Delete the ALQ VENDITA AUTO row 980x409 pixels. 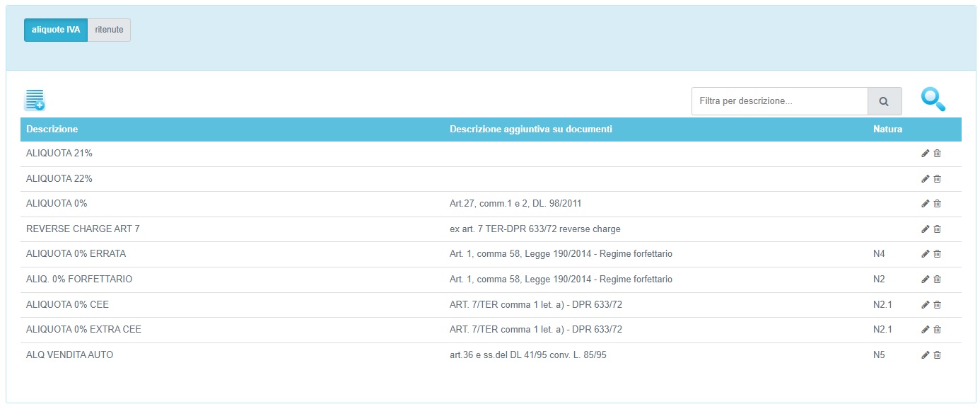pos(938,355)
